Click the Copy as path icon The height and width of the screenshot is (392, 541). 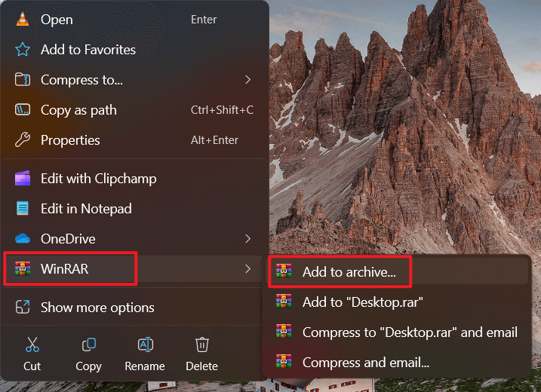(23, 110)
